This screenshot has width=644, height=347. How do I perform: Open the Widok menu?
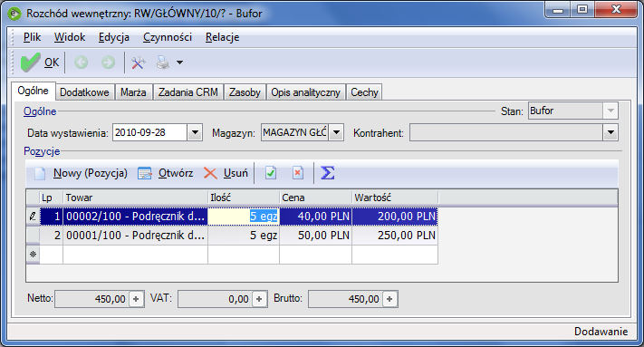(70, 37)
